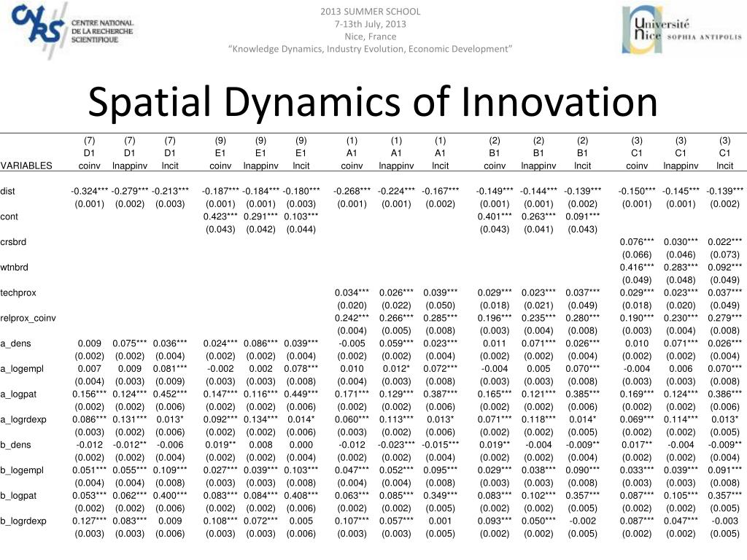Click the 'b_dens' row label
The width and height of the screenshot is (747, 560).
click(16, 445)
